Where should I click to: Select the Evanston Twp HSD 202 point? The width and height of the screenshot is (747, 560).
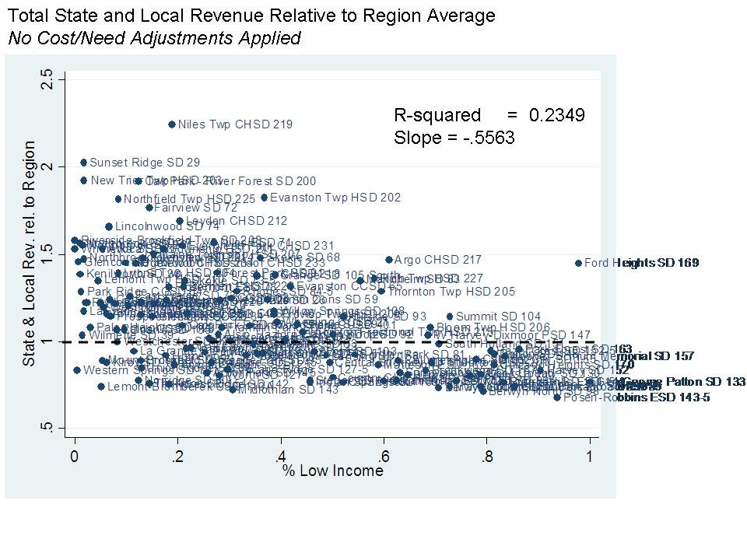click(x=264, y=198)
